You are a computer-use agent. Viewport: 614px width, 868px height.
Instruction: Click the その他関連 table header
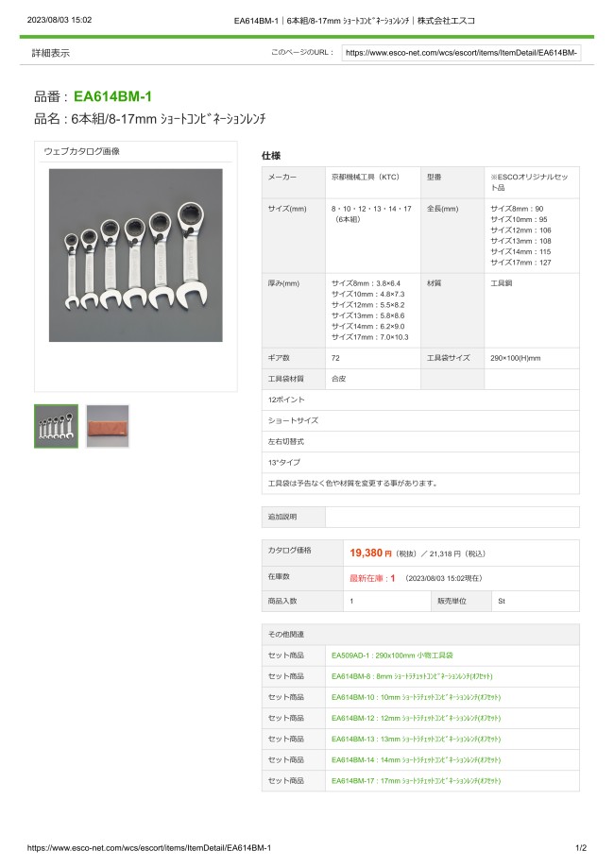[285, 634]
